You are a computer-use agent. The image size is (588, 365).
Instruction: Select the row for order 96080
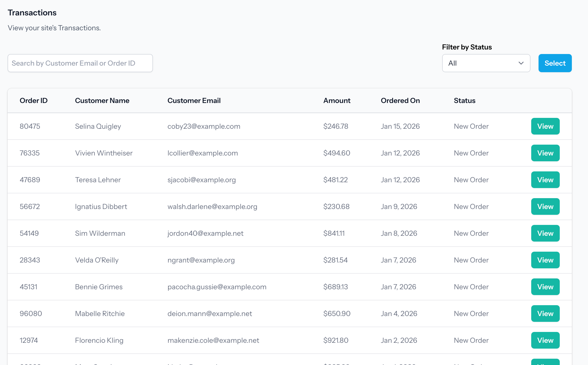pyautogui.click(x=177, y=314)
